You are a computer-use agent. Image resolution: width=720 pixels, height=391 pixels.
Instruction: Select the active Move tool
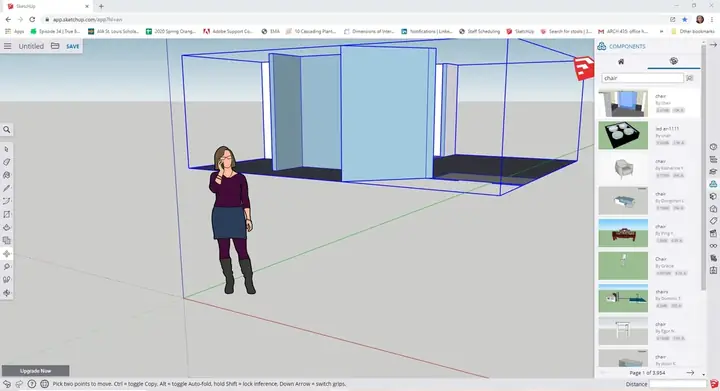coord(7,253)
